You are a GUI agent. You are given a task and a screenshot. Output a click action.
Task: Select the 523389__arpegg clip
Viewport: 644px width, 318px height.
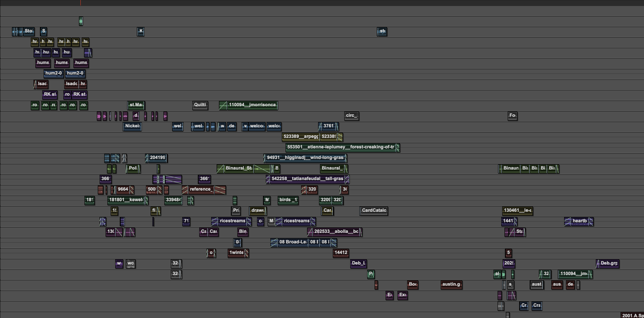point(301,137)
